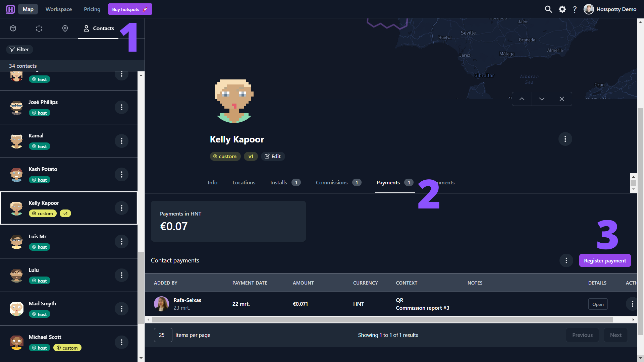Open options menu for Kelly Kapoor row
Viewport: 644px width, 362px height.
[121, 208]
